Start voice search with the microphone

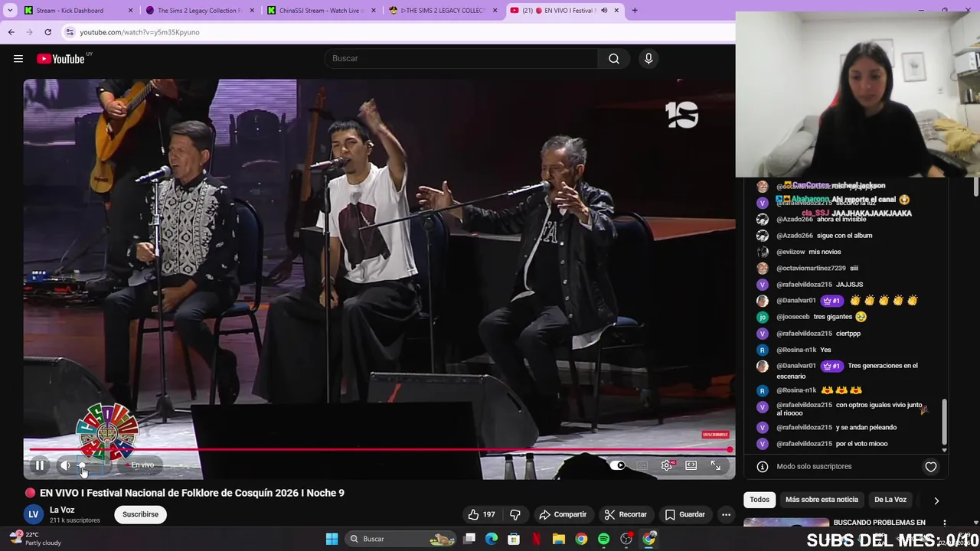(648, 59)
